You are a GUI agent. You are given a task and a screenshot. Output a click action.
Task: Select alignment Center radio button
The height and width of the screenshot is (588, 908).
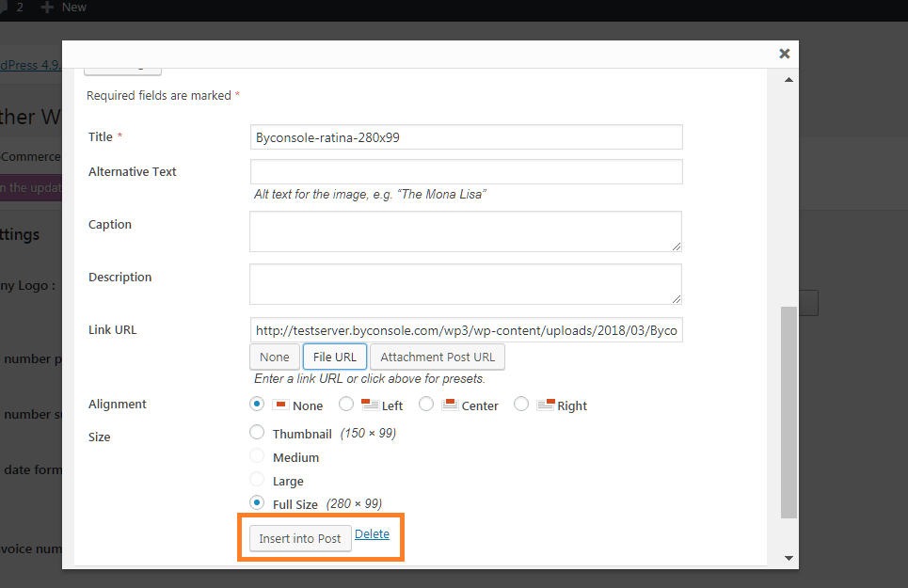pos(426,404)
